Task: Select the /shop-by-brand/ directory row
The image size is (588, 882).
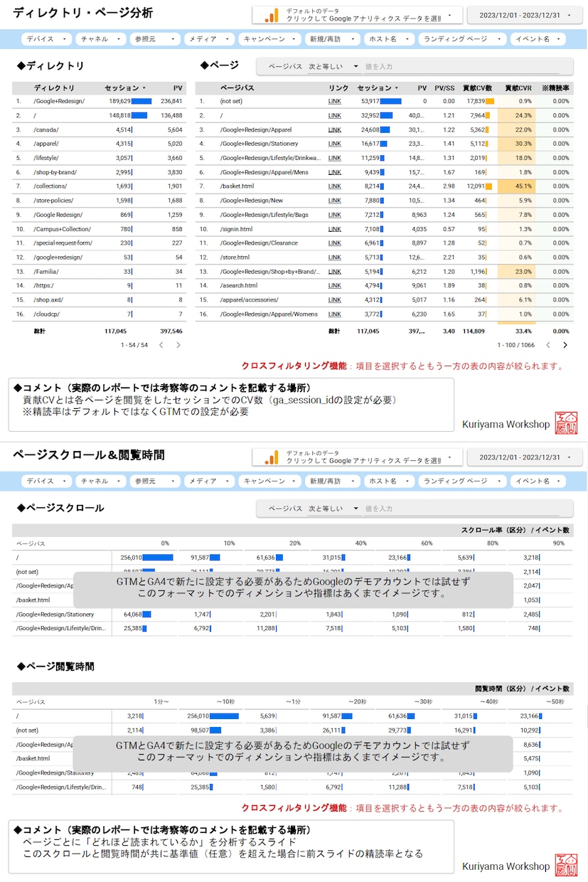Action: click(100, 172)
